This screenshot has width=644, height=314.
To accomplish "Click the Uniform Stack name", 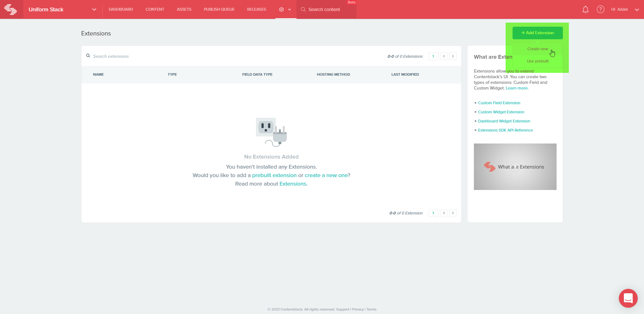I will pos(46,9).
